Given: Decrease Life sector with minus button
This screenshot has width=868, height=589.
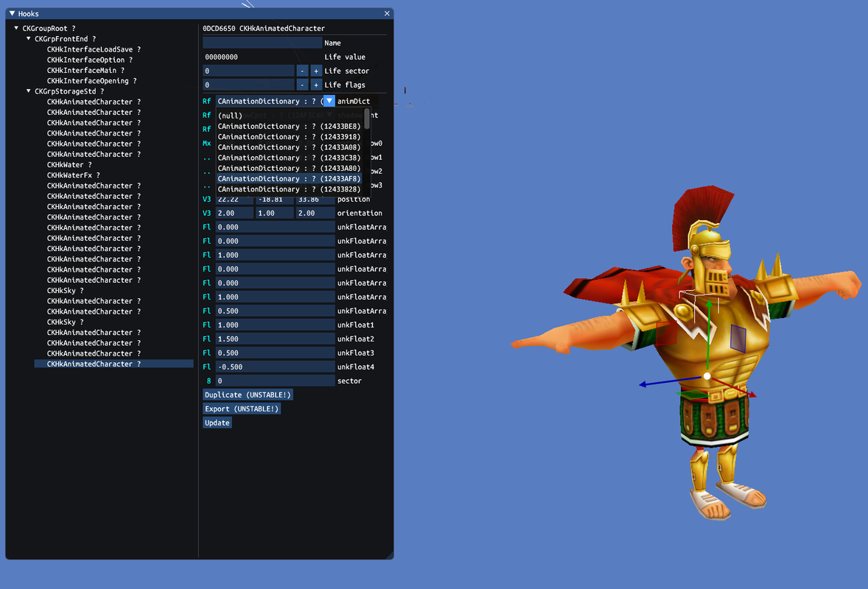Looking at the screenshot, I should pos(302,71).
